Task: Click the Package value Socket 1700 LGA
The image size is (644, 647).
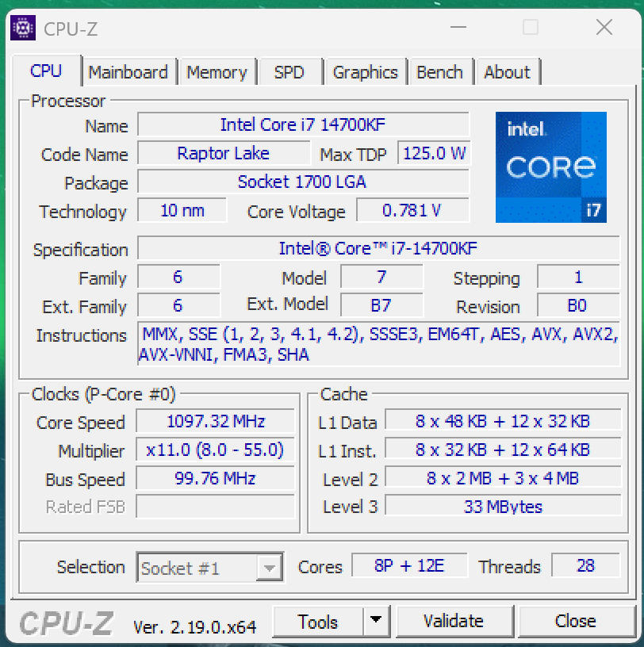Action: click(x=304, y=182)
